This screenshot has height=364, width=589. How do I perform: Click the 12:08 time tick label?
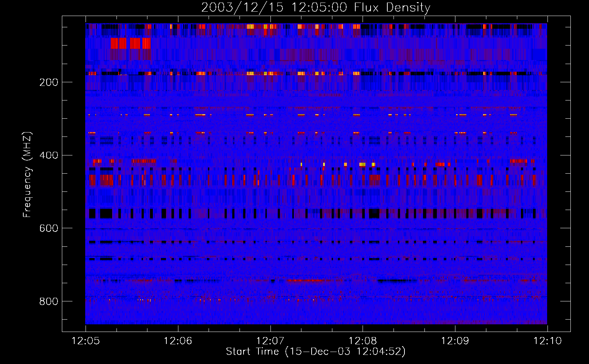tap(363, 341)
